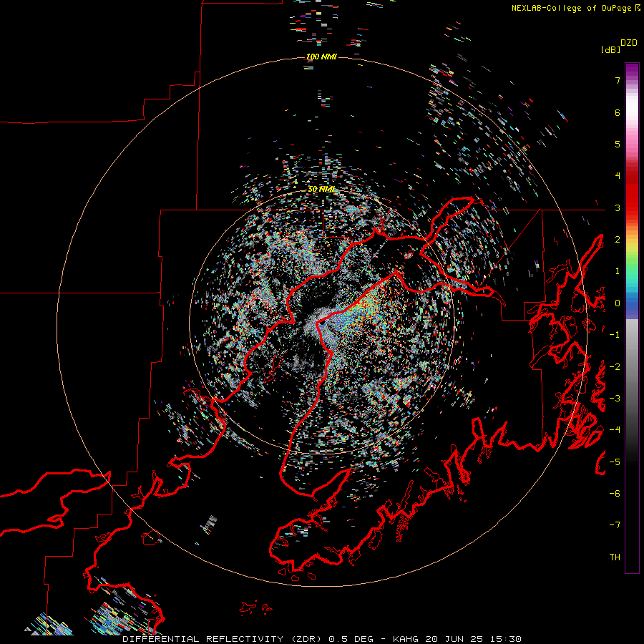Click the 50 NMI range ring label

(321, 189)
